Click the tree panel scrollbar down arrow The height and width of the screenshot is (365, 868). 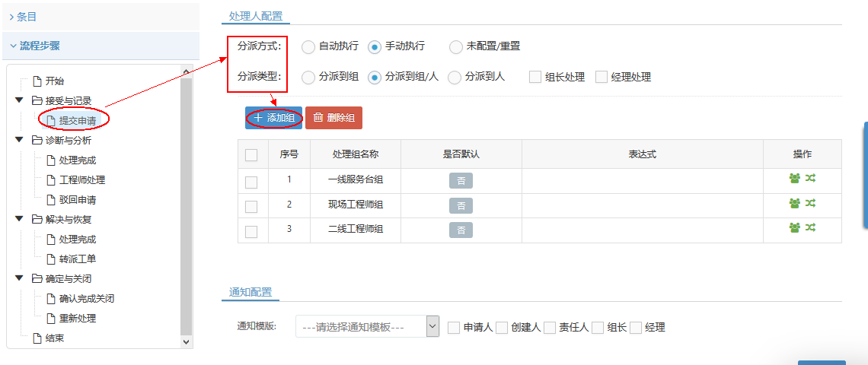click(x=187, y=343)
